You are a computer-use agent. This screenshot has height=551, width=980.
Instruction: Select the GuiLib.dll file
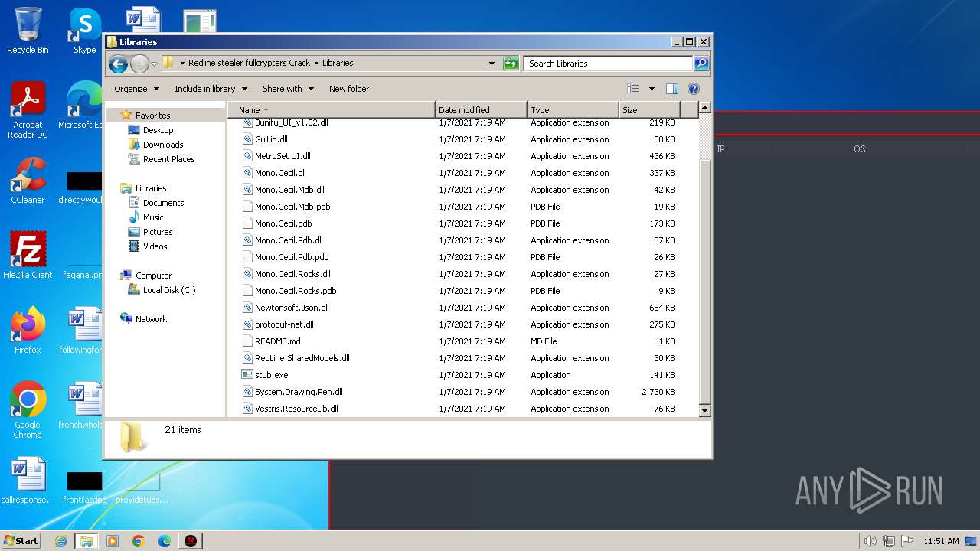pos(271,139)
